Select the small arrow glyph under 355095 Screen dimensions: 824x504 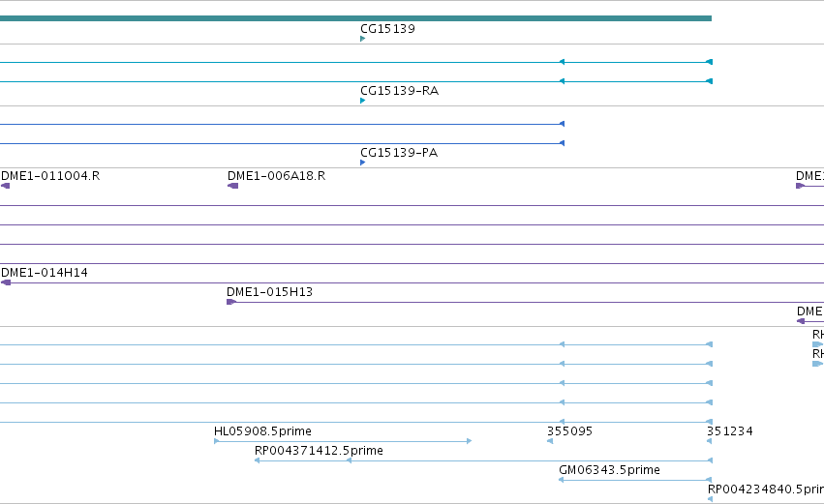click(550, 441)
